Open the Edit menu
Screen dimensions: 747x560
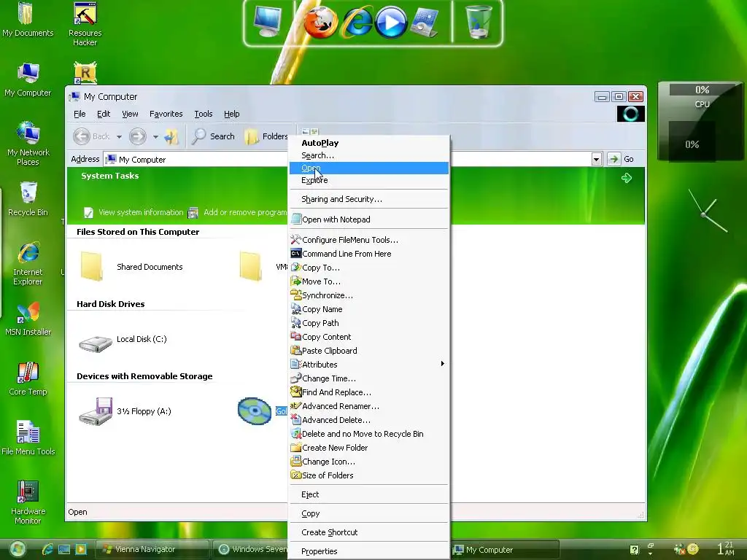pos(104,114)
